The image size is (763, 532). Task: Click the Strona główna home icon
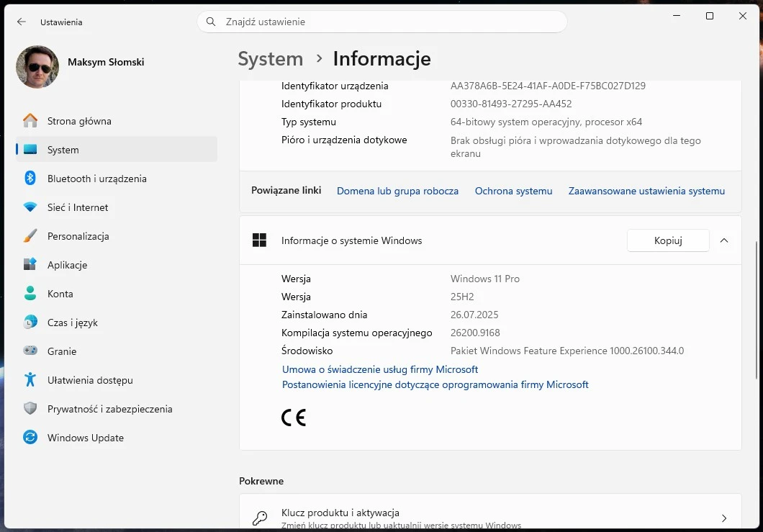30,121
